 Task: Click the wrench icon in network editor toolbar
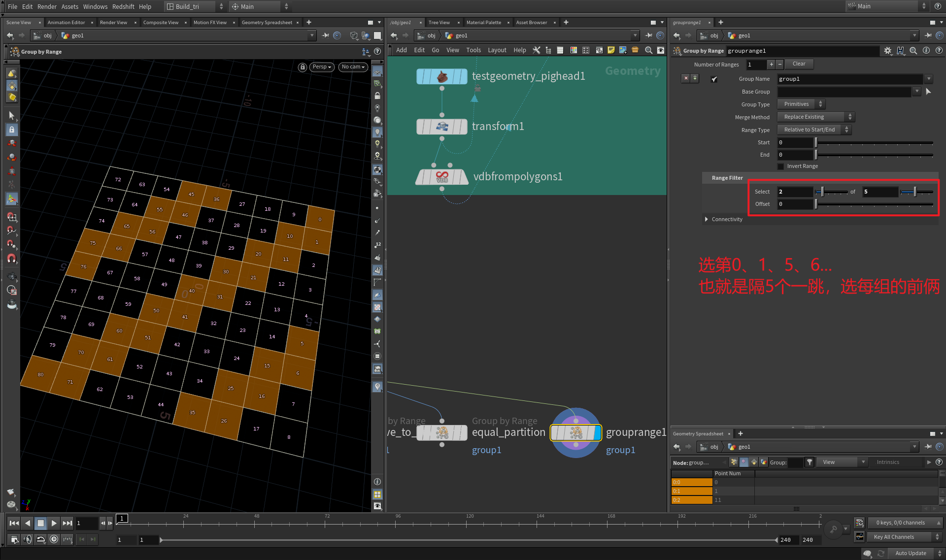click(537, 50)
